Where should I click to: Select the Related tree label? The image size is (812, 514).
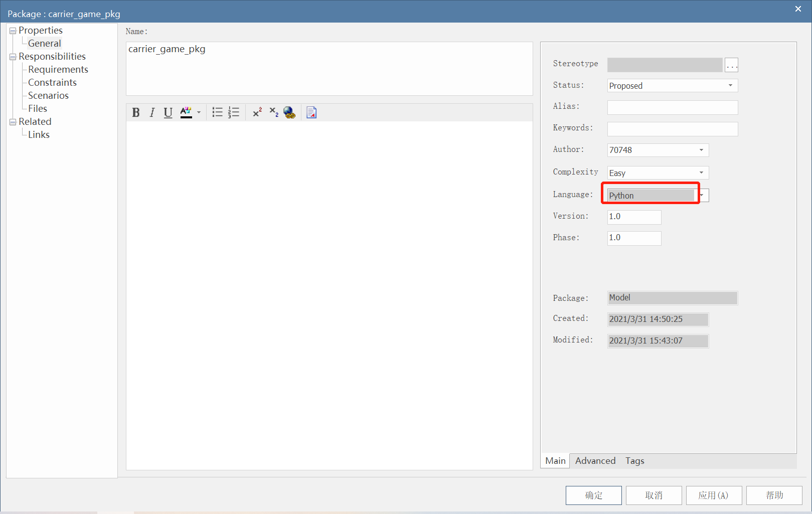pyautogui.click(x=35, y=122)
